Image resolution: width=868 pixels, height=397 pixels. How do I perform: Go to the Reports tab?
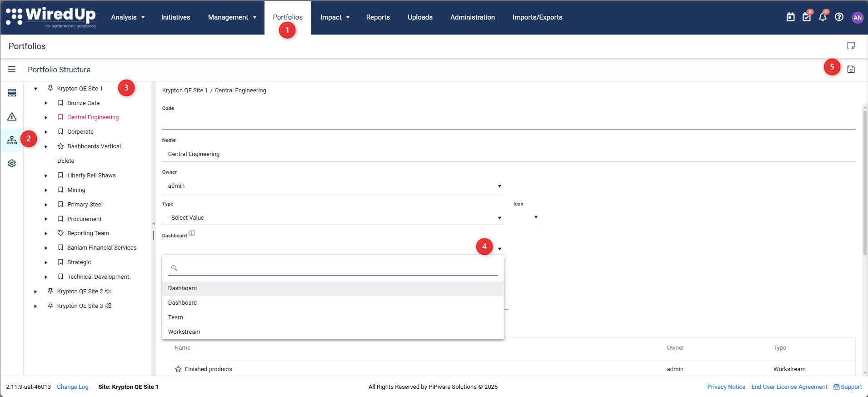(378, 17)
